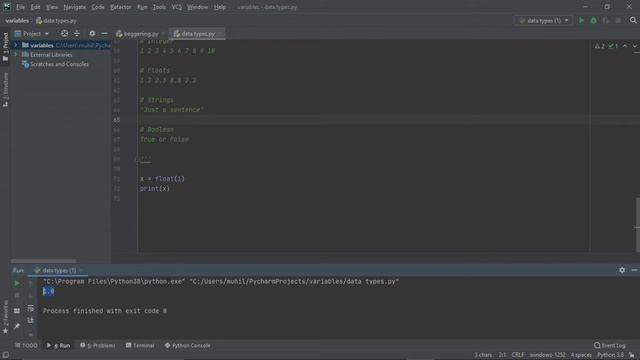The height and width of the screenshot is (360, 640).
Task: Run with coverage icon in top toolbar
Action: click(x=606, y=20)
